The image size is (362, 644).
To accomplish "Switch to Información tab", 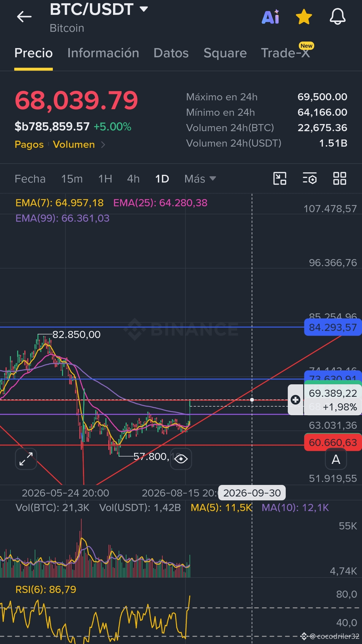I will click(103, 53).
